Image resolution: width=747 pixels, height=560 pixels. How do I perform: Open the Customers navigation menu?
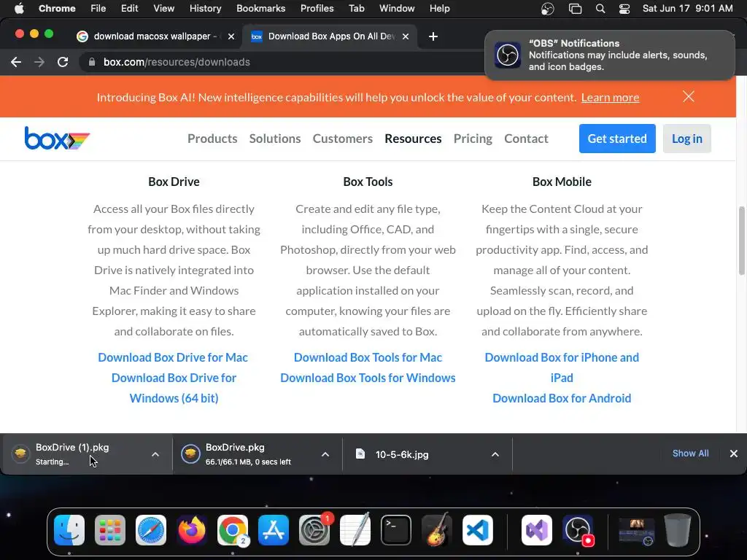point(343,139)
